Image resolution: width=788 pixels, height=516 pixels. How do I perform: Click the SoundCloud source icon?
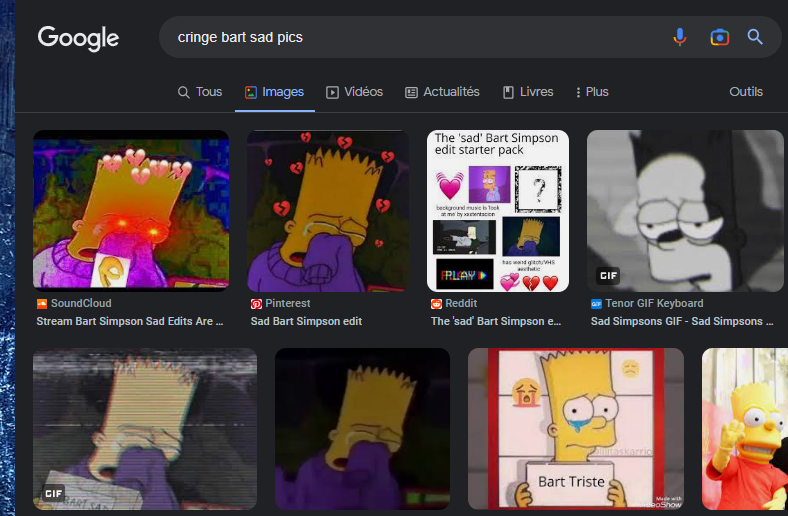pos(42,303)
